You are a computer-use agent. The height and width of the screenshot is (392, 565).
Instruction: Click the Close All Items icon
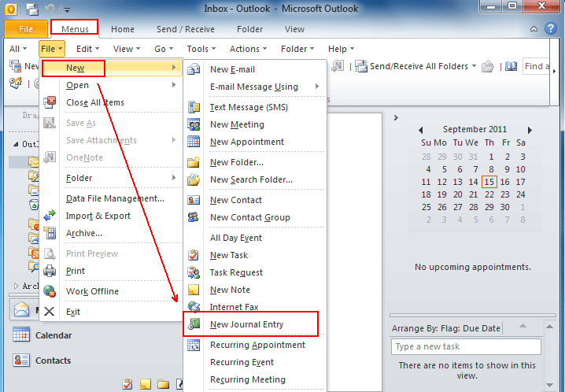[50, 102]
